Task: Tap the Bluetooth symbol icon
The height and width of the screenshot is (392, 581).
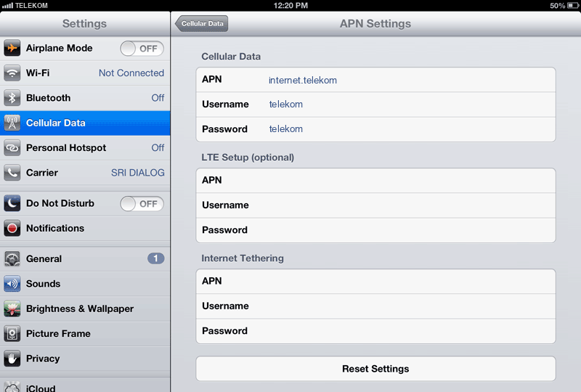Action: (x=12, y=98)
